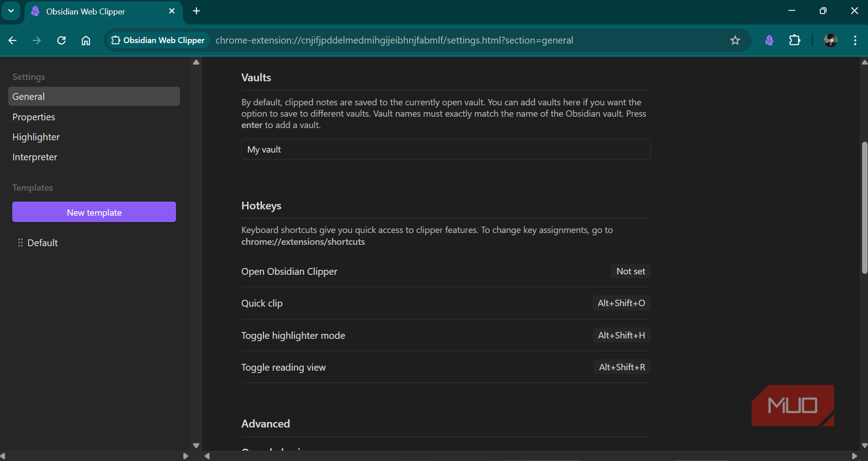Reload the page with the refresh icon

click(62, 40)
